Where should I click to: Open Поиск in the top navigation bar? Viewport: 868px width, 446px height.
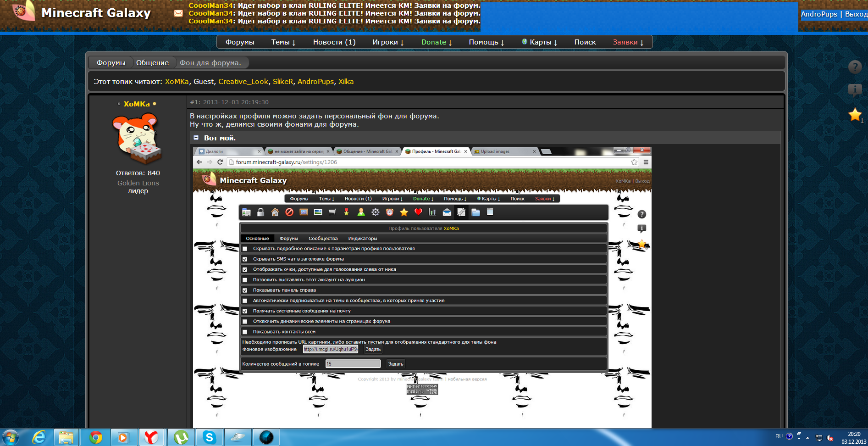pos(585,42)
